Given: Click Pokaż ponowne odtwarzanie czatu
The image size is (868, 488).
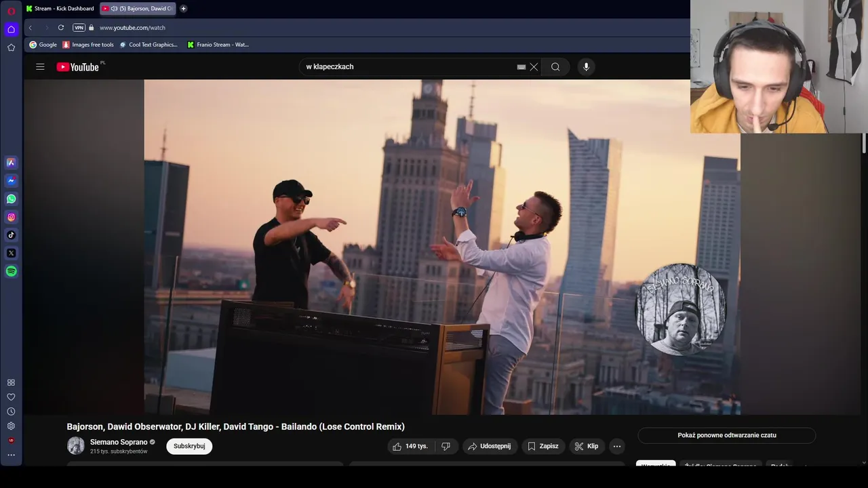Looking at the screenshot, I should (726, 435).
